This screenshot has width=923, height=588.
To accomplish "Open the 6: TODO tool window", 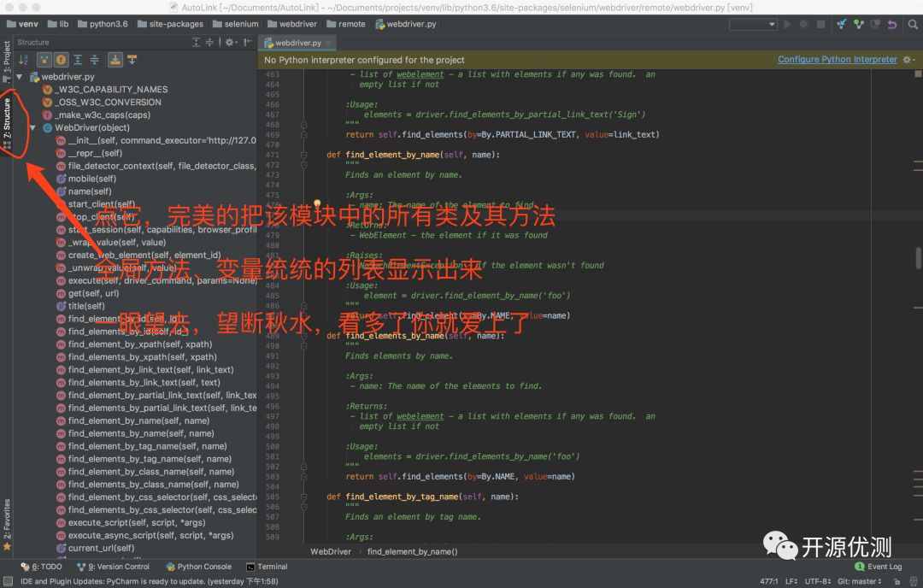I will pos(41,567).
